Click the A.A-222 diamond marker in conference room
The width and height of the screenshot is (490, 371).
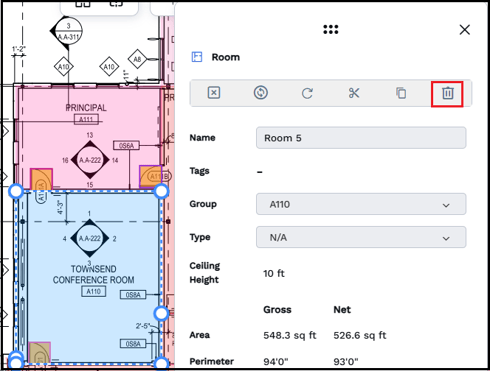pyautogui.click(x=90, y=238)
